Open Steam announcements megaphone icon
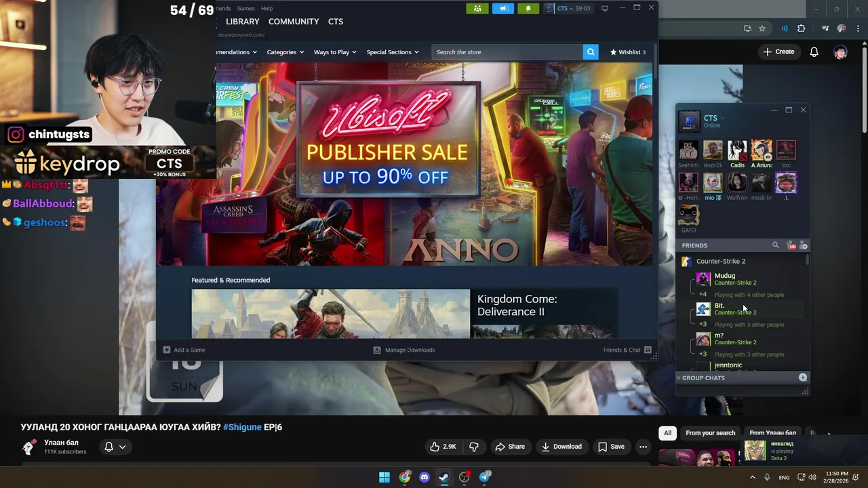 (x=502, y=8)
